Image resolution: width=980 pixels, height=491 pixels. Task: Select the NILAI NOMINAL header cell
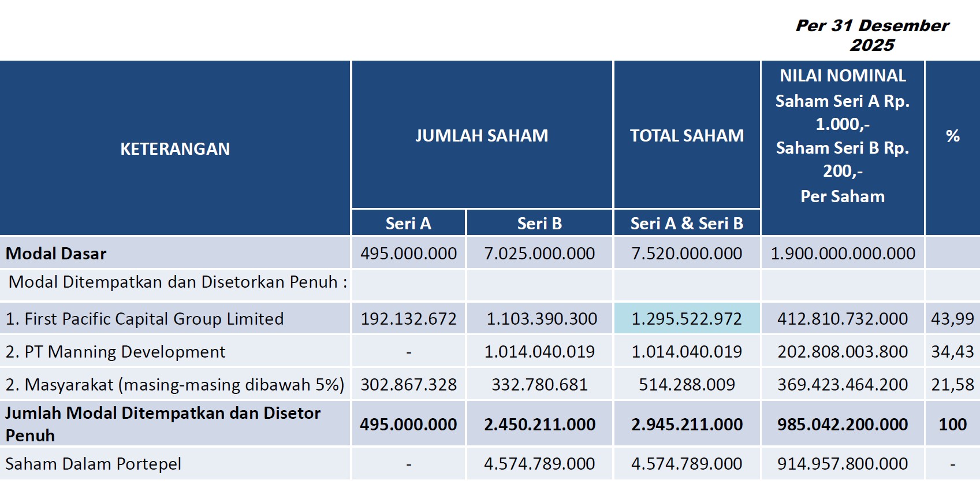(x=843, y=148)
